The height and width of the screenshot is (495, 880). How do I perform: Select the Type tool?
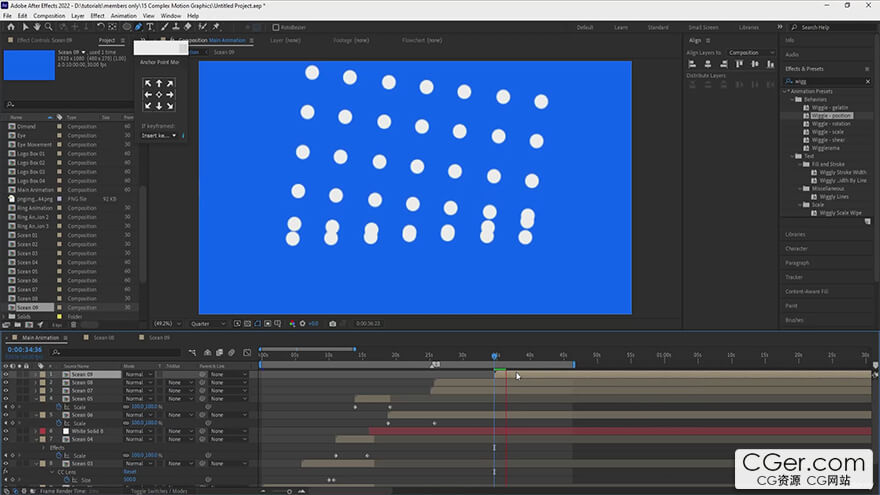tap(150, 27)
